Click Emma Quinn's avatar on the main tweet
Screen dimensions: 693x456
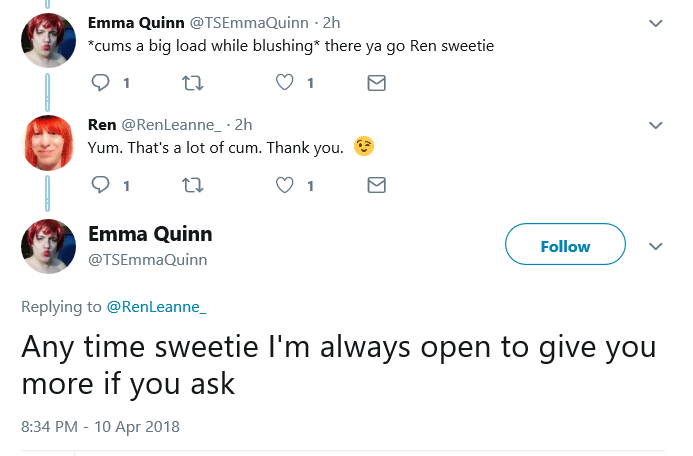pos(47,246)
